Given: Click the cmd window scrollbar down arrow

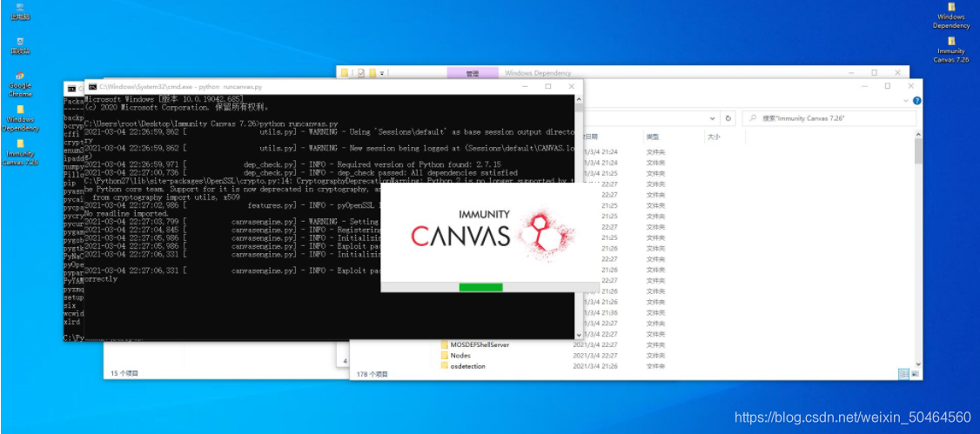Looking at the screenshot, I should [x=579, y=336].
